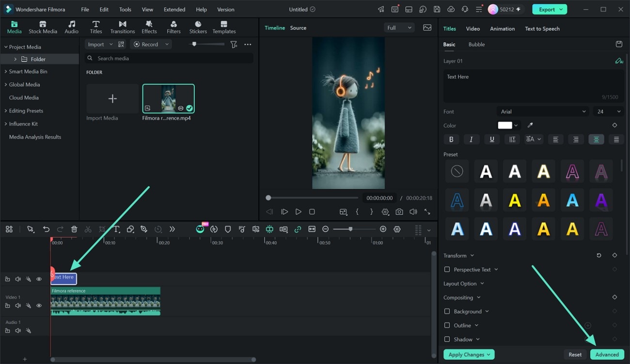Switch to the Text to Speech tab
Viewport: 630px width, 364px height.
pos(542,29)
